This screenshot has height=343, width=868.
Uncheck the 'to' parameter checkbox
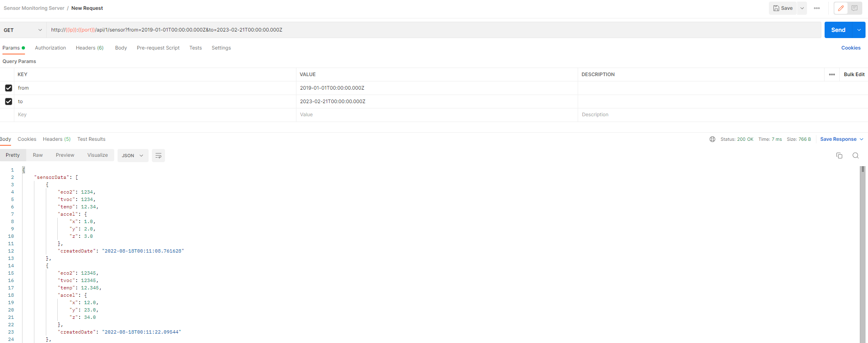click(8, 102)
